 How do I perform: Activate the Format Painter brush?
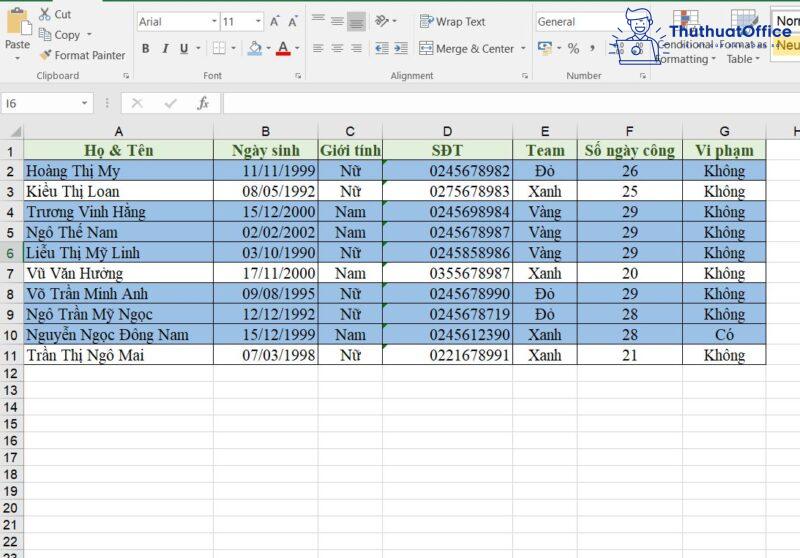point(45,55)
